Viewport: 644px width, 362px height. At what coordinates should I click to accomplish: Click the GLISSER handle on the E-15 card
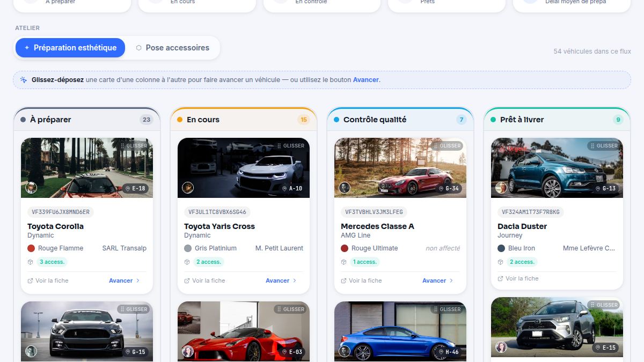[x=604, y=305]
